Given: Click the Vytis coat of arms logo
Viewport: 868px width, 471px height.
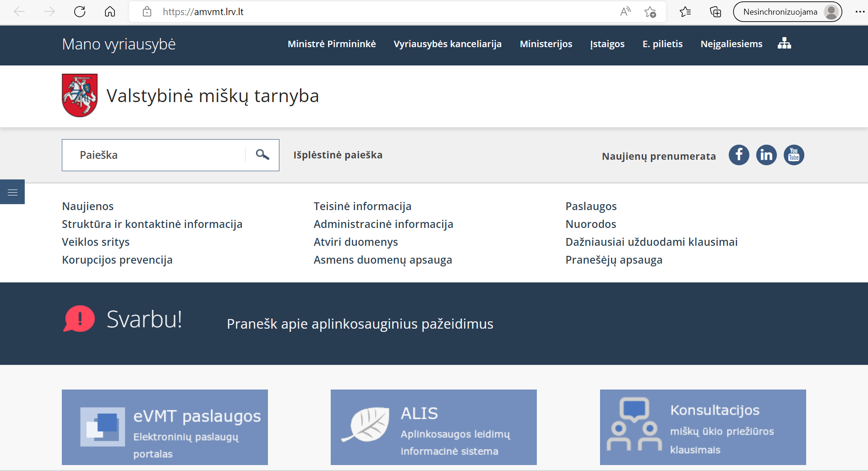Looking at the screenshot, I should 80,96.
